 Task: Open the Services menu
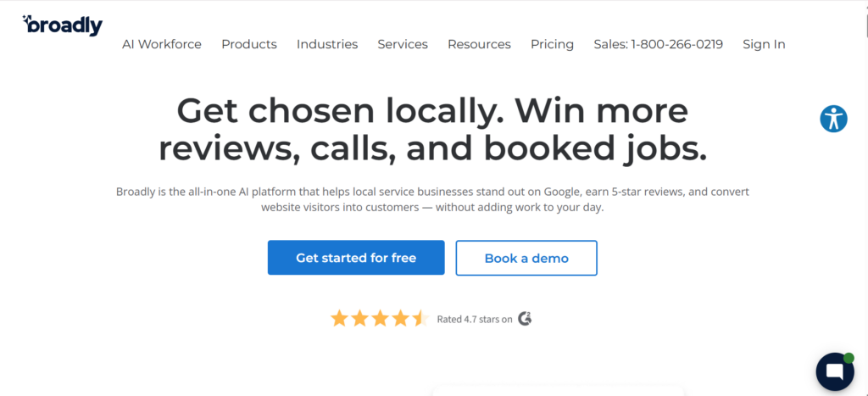[403, 44]
